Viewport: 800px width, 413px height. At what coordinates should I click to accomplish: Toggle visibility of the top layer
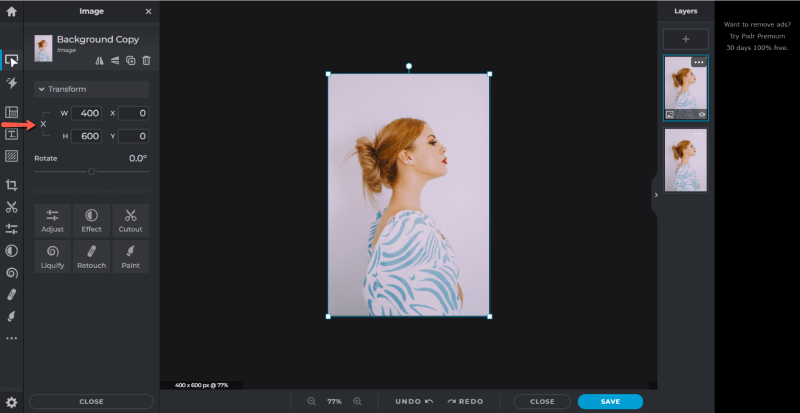(x=702, y=115)
